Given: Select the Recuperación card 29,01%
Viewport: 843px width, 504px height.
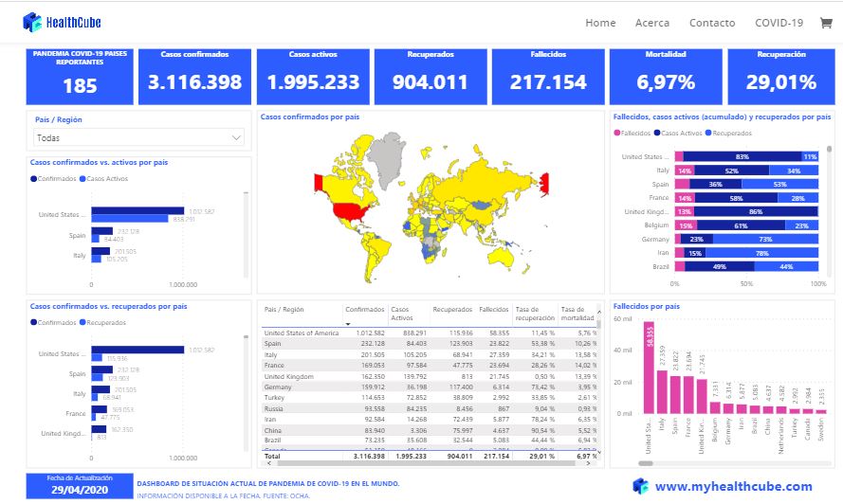Looking at the screenshot, I should 781,77.
